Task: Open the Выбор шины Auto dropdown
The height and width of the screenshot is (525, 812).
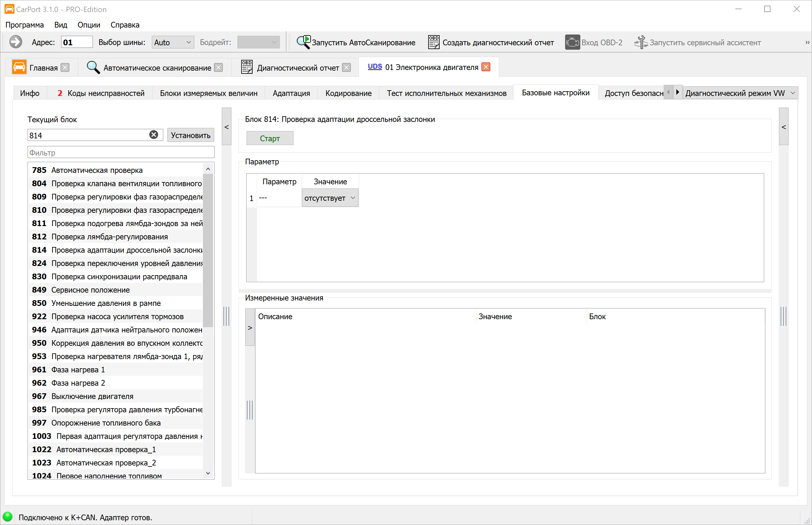Action: coord(173,42)
